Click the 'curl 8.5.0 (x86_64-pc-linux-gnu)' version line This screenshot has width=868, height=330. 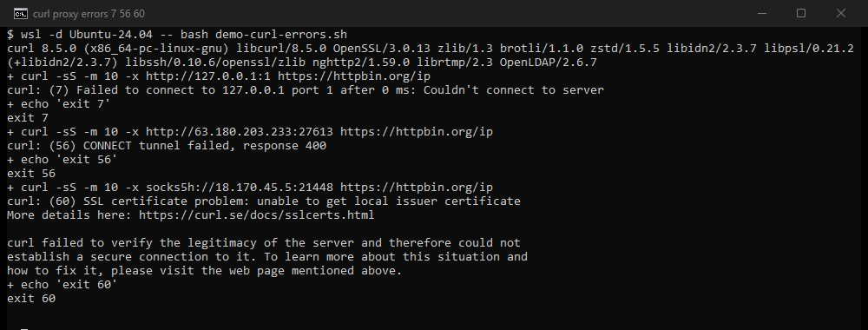431,48
